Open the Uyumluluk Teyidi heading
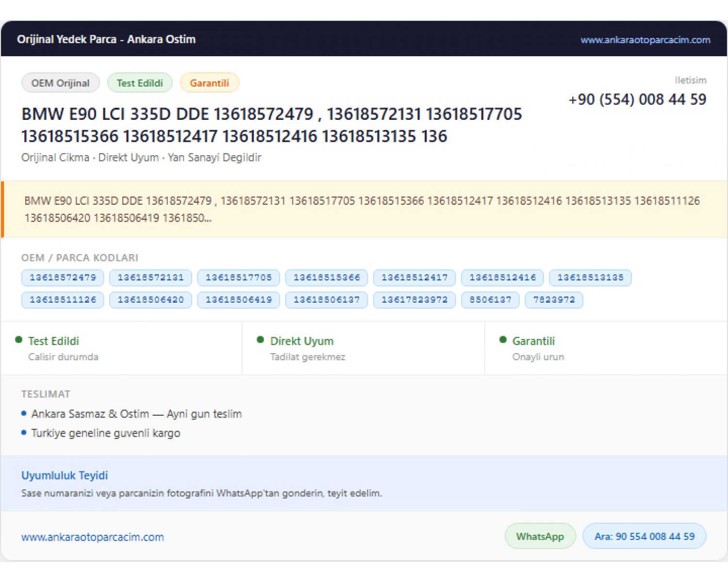 coord(65,475)
